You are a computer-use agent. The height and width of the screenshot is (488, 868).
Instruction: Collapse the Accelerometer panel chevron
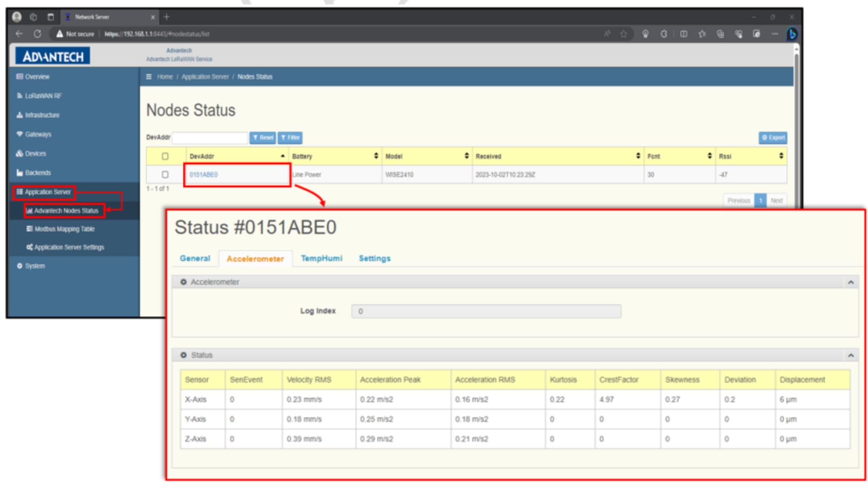click(851, 282)
